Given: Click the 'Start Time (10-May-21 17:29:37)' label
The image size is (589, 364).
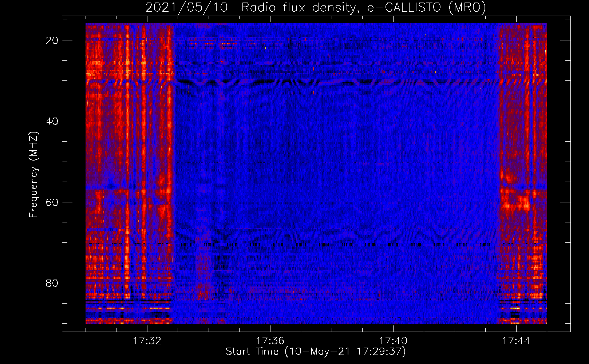Looking at the screenshot, I should [316, 352].
